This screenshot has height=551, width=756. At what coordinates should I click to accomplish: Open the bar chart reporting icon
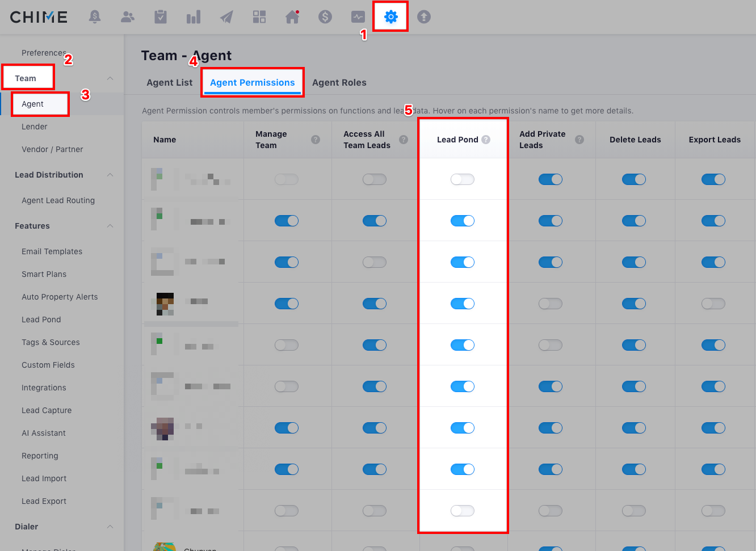point(194,18)
